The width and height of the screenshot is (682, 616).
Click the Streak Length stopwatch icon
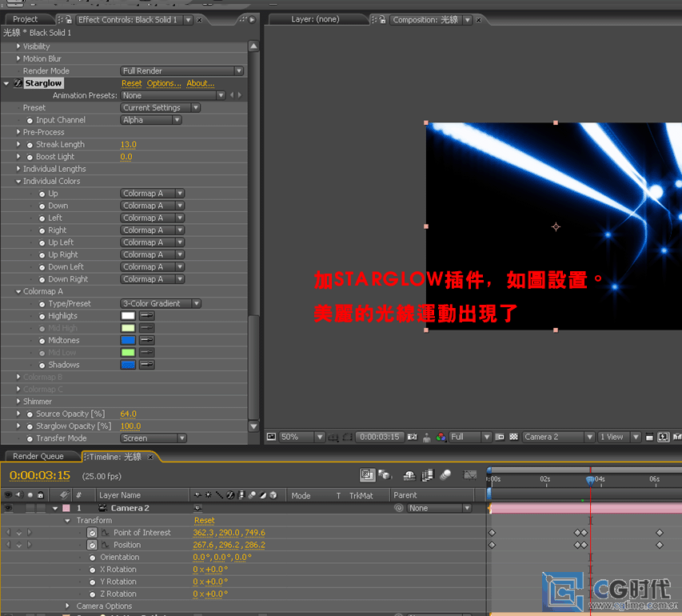30,145
